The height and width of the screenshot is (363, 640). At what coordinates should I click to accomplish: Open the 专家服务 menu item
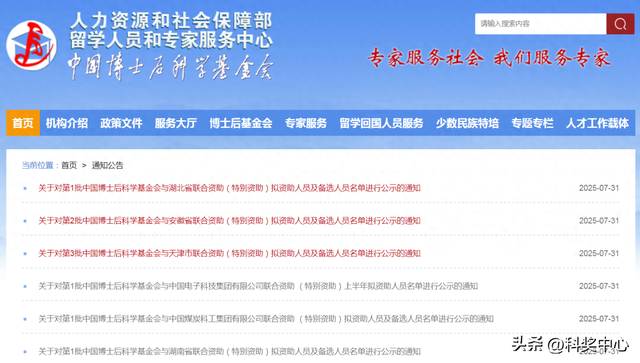pyautogui.click(x=306, y=123)
